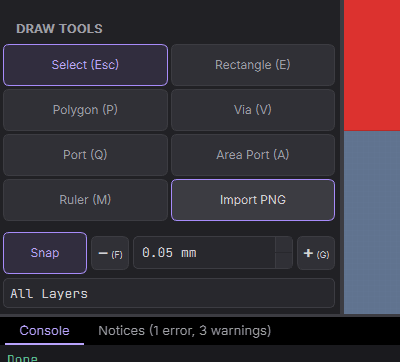Open the All Layers dropdown
This screenshot has height=362, width=400.
point(169,293)
